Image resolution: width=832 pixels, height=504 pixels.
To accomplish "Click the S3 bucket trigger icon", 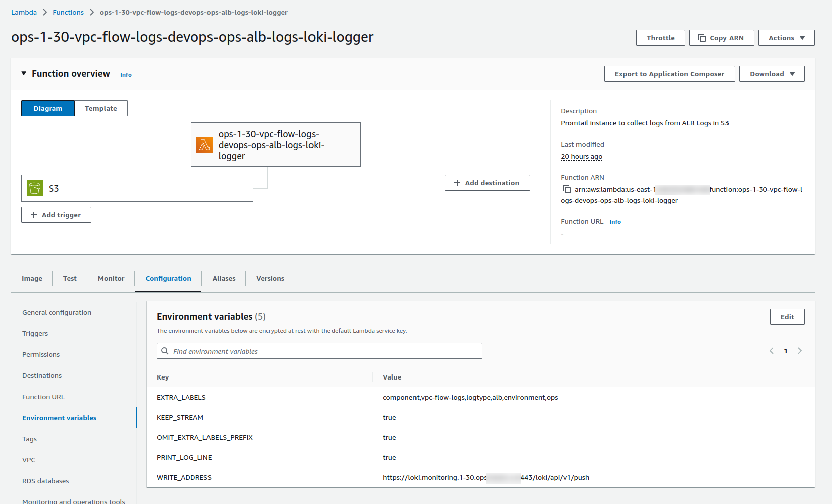I will click(35, 188).
